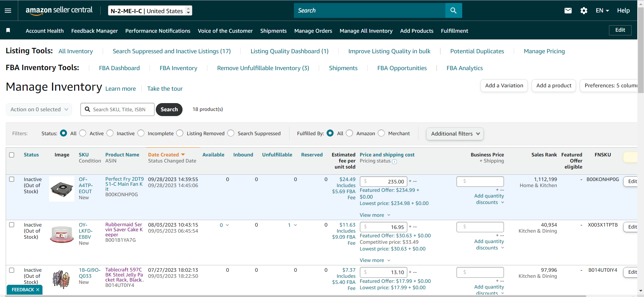Expand View more for the fan kit row

point(375,215)
